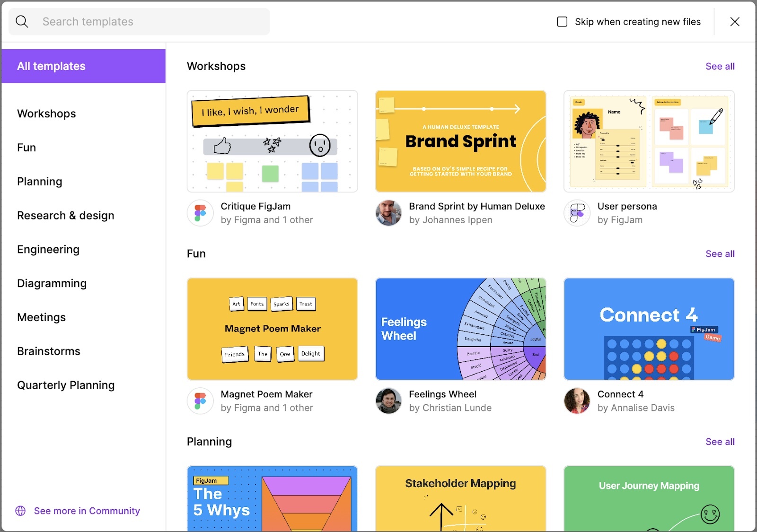Open the Fun category in sidebar
This screenshot has height=532, width=757.
[x=26, y=148]
